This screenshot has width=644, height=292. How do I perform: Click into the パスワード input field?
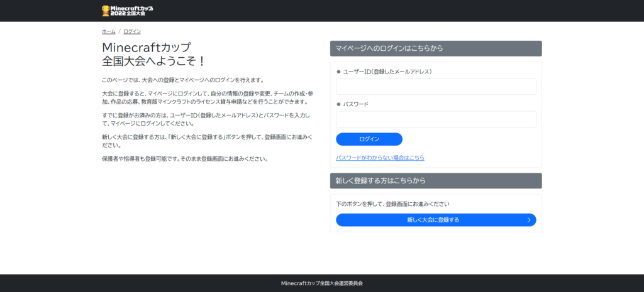[435, 119]
